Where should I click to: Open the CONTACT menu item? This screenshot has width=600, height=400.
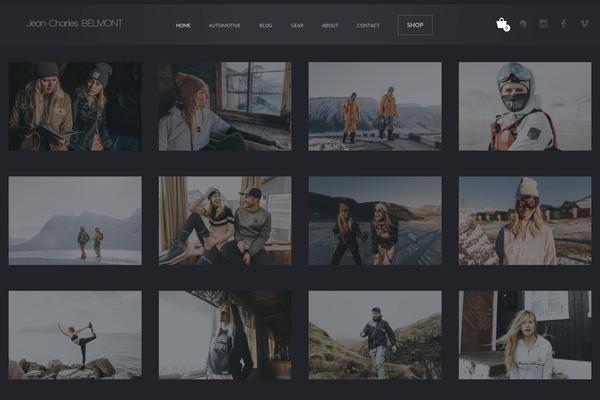pos(368,26)
